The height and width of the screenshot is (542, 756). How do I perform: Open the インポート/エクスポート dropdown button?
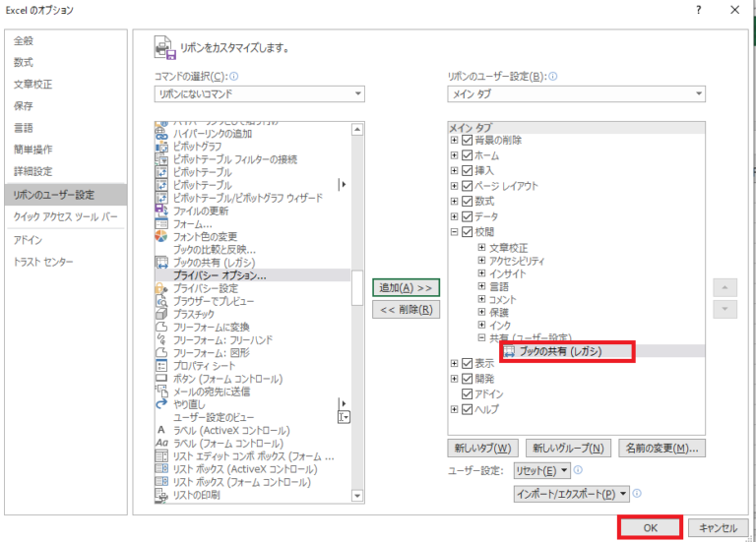(572, 494)
